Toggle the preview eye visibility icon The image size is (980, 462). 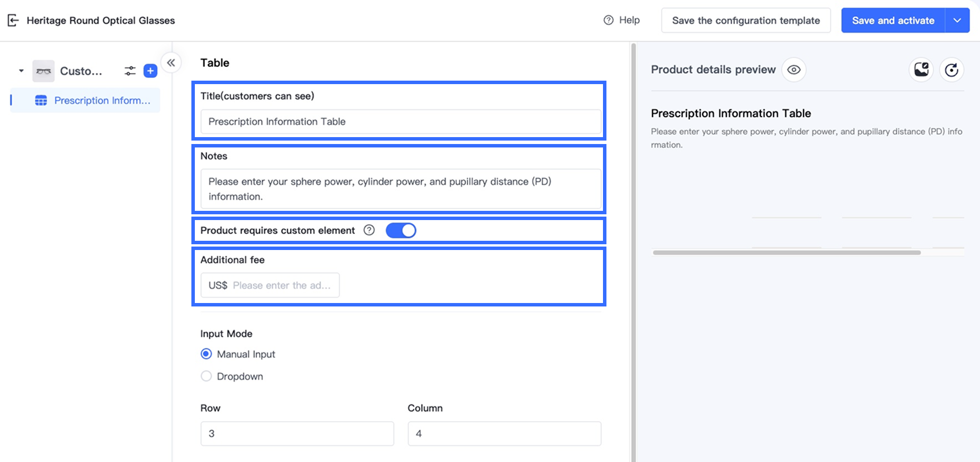tap(794, 70)
